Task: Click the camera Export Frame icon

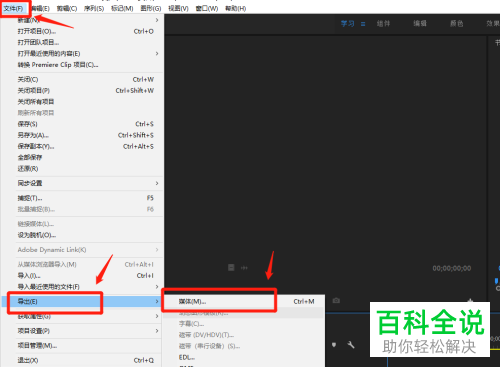Action: (336, 301)
